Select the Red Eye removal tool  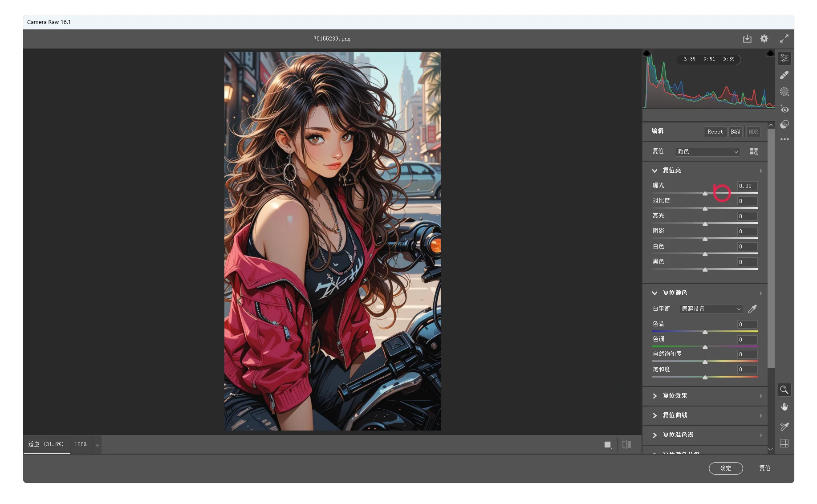784,109
